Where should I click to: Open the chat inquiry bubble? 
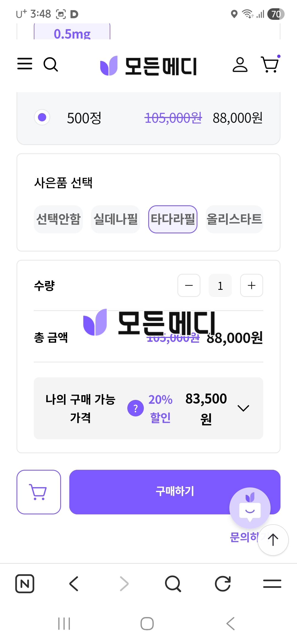[250, 508]
